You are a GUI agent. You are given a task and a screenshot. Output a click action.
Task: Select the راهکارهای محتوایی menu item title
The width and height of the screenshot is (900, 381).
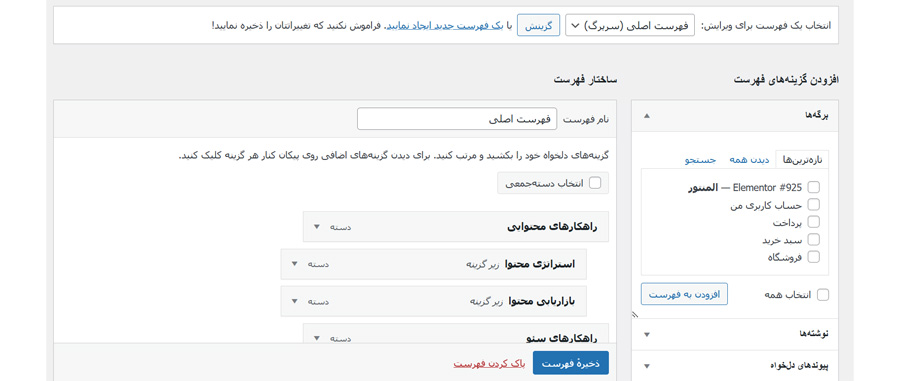(552, 227)
